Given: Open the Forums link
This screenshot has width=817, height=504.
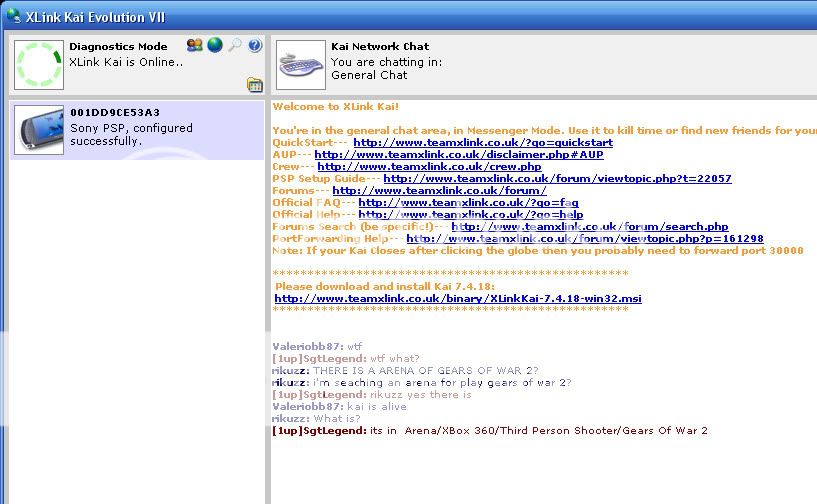Looking at the screenshot, I should click(439, 190).
